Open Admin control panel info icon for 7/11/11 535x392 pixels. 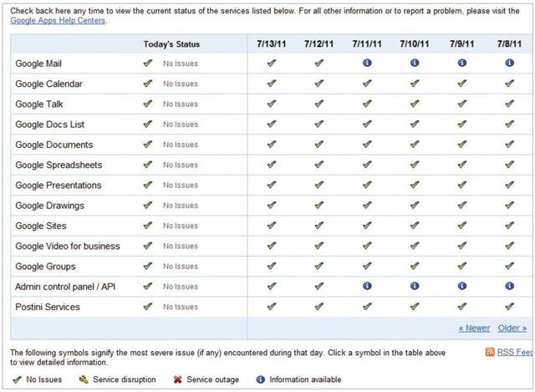click(x=367, y=286)
